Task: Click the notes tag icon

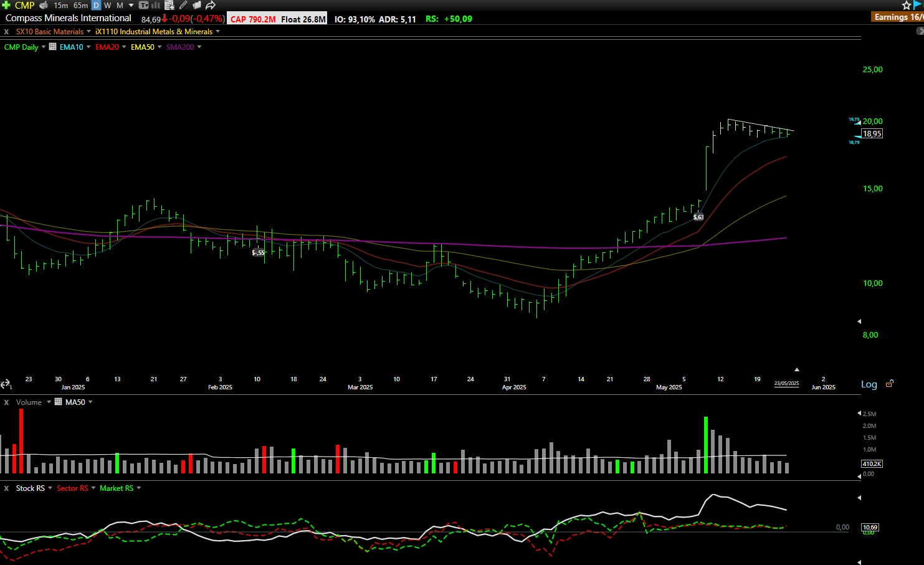Action: point(197,5)
